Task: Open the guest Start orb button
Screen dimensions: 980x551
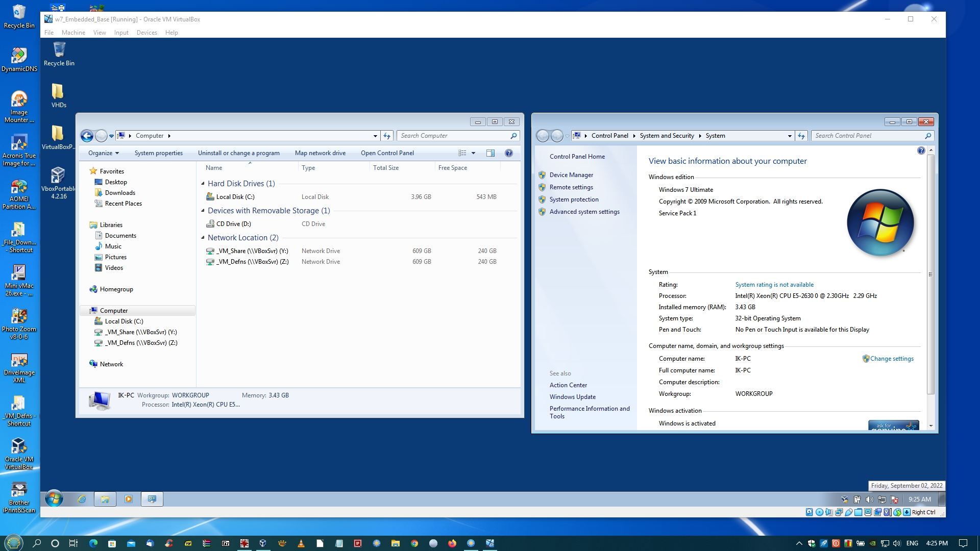Action: pyautogui.click(x=54, y=498)
